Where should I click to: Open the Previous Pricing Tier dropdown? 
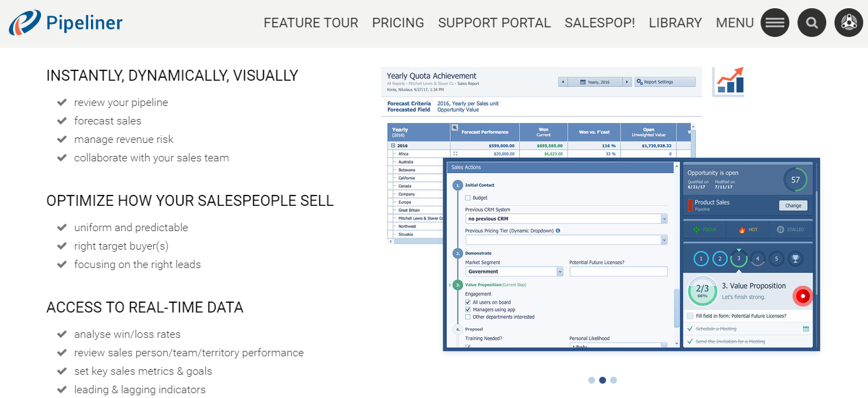566,240
